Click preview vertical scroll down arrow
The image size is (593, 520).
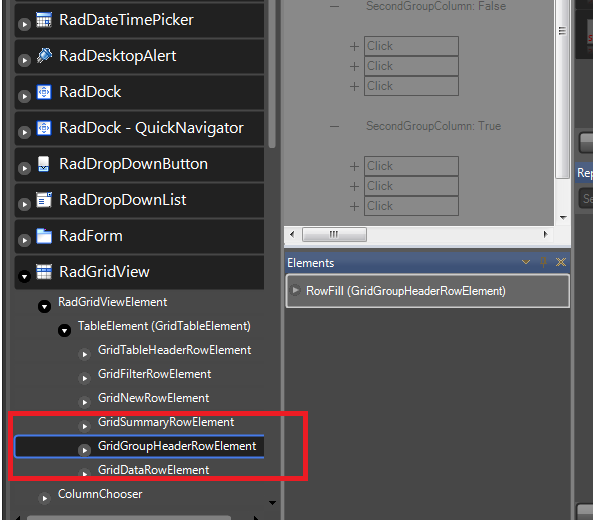click(563, 217)
